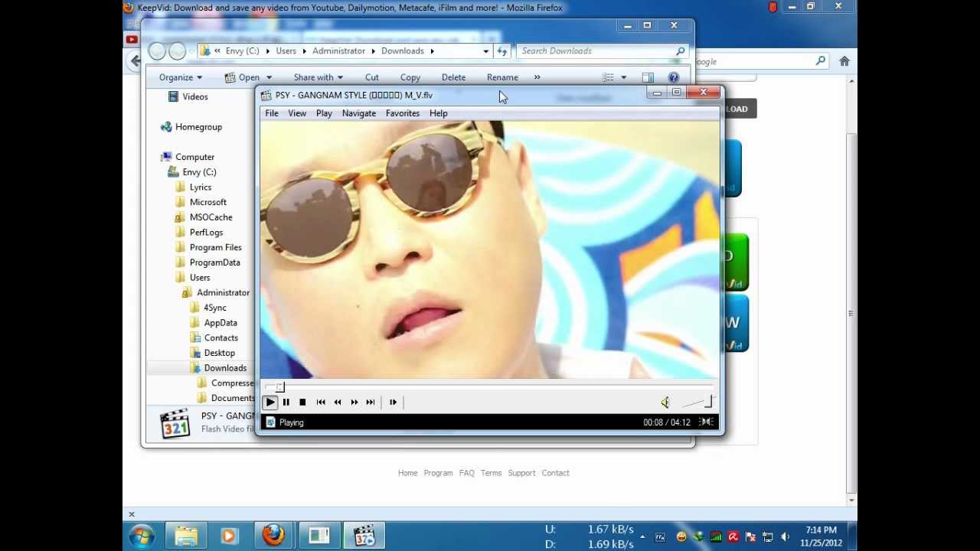Viewport: 980px width, 551px height.
Task: Click the video seek bar handle
Action: coord(280,387)
